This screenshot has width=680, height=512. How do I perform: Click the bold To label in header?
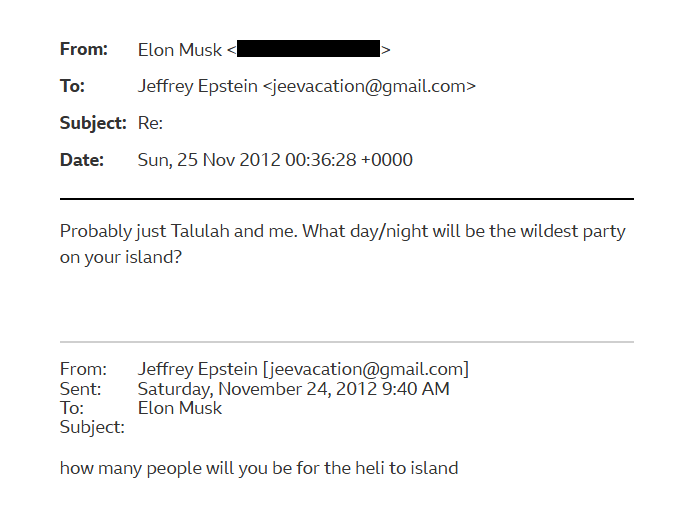tap(72, 86)
